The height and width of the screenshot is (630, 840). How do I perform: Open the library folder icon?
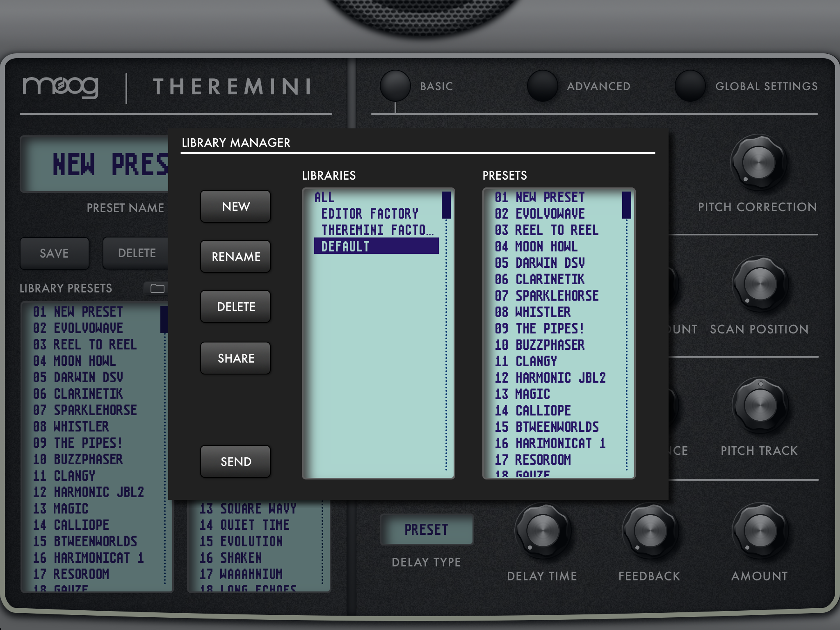click(x=157, y=288)
